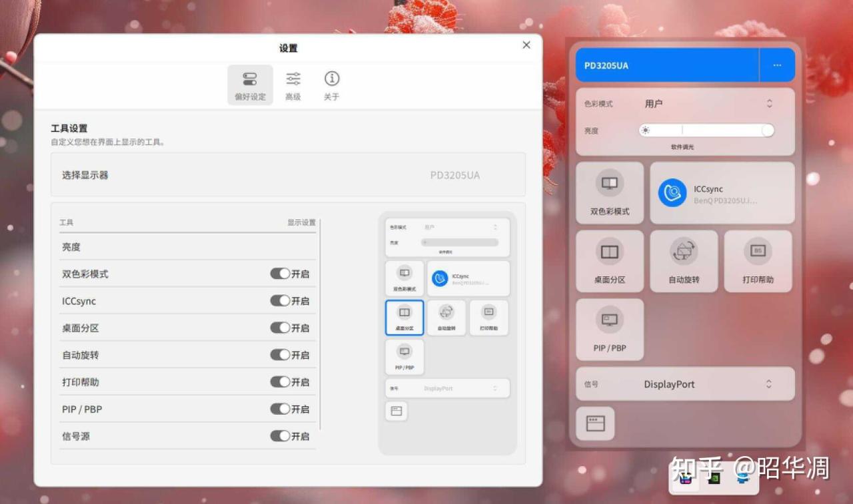Image resolution: width=853 pixels, height=504 pixels.
Task: Select 打印帮助 in the settings preview layout
Action: pyautogui.click(x=488, y=317)
